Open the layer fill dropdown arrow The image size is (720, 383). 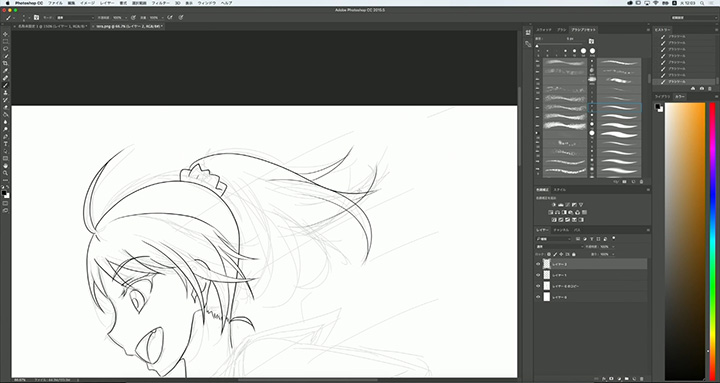click(x=613, y=254)
